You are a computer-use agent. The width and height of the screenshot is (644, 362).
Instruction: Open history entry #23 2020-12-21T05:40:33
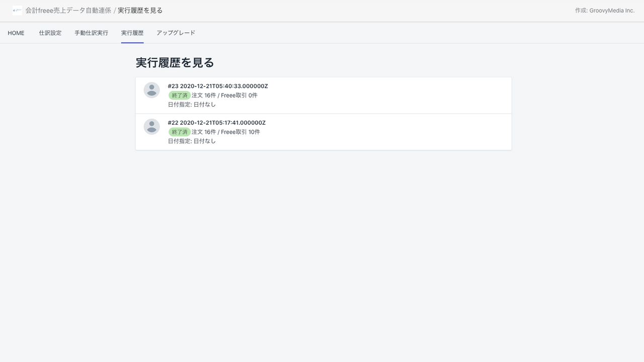pos(324,96)
